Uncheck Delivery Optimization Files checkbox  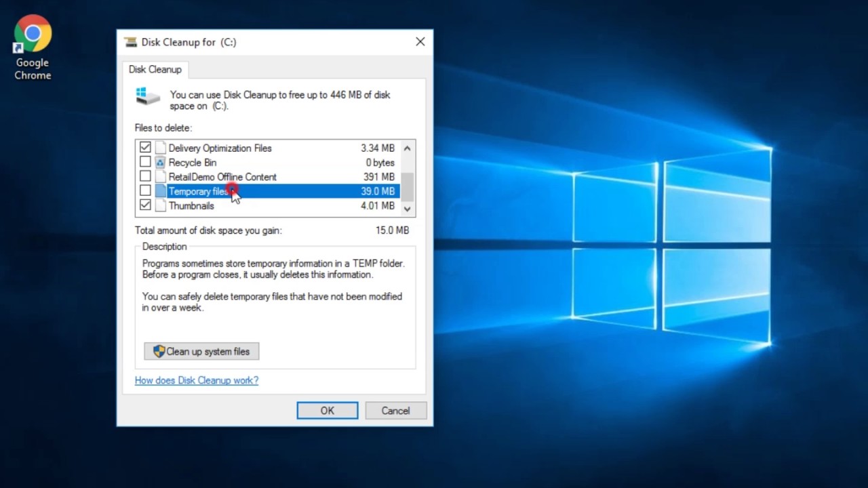145,148
